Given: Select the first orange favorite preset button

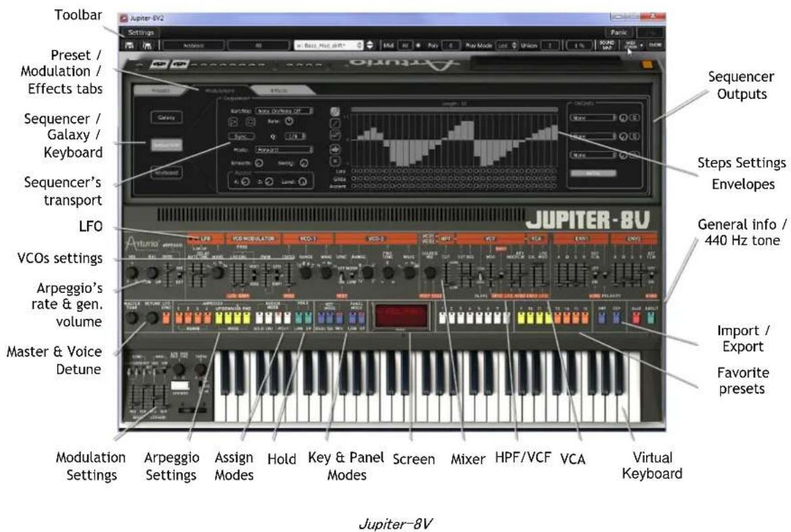Looking at the screenshot, I should click(x=558, y=318).
